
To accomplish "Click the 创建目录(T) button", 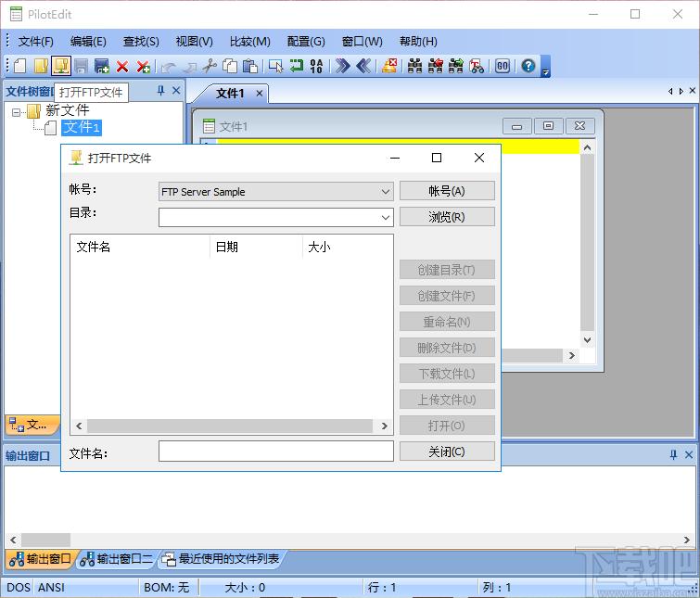I will coord(447,270).
